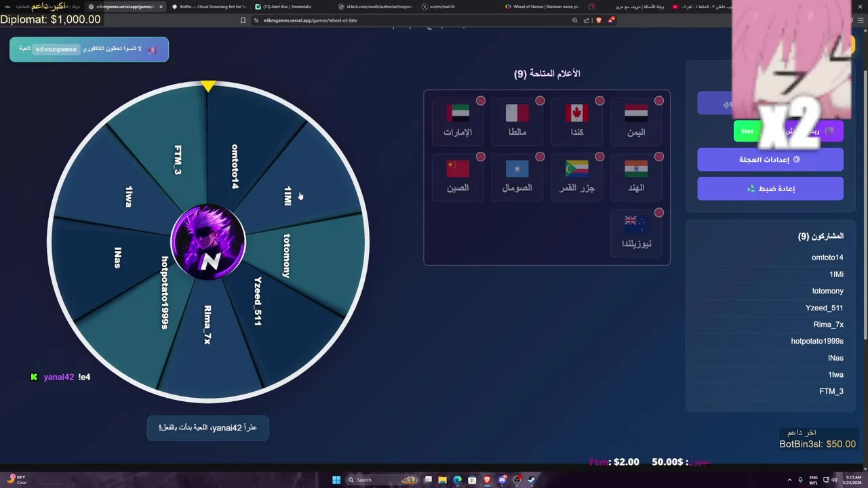
Task: Select the Comoros flag (جزر القمر)
Action: point(576,176)
